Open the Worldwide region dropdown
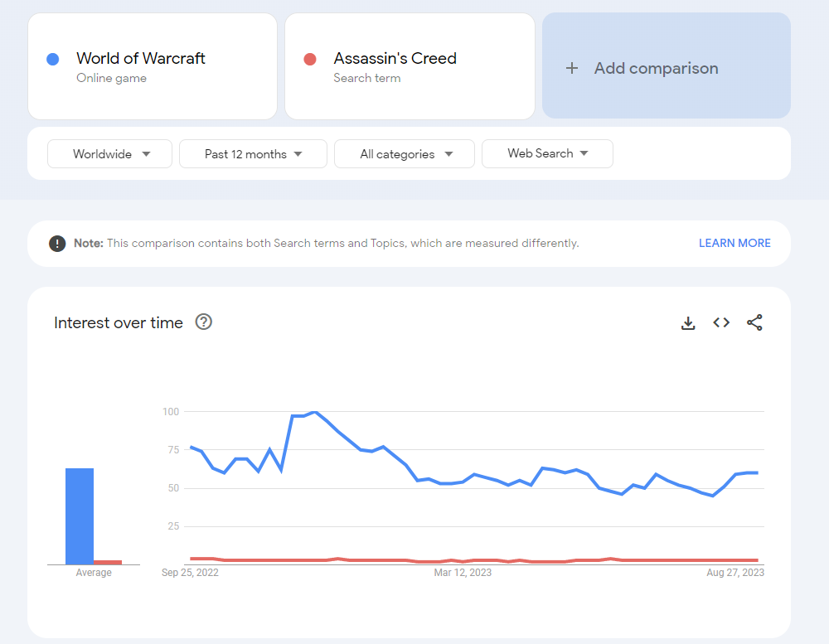 [109, 154]
